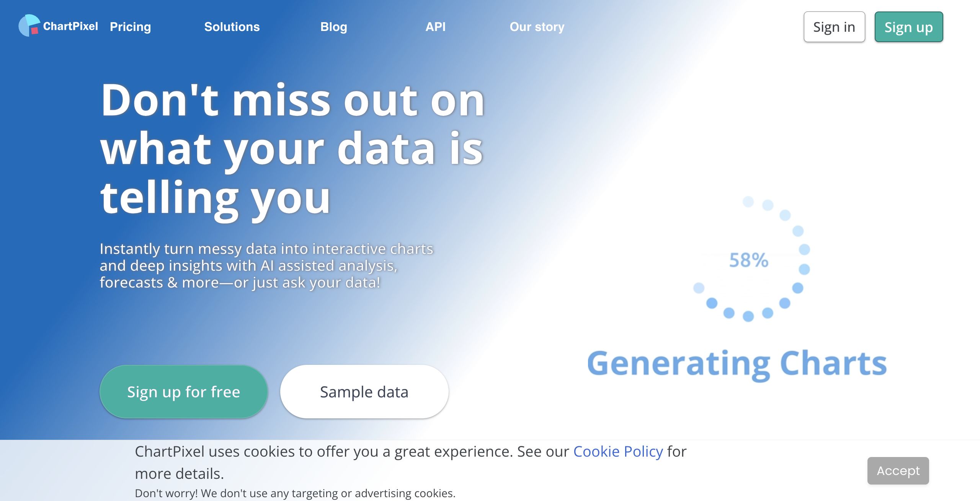
Task: Visit the Our story page
Action: [537, 27]
